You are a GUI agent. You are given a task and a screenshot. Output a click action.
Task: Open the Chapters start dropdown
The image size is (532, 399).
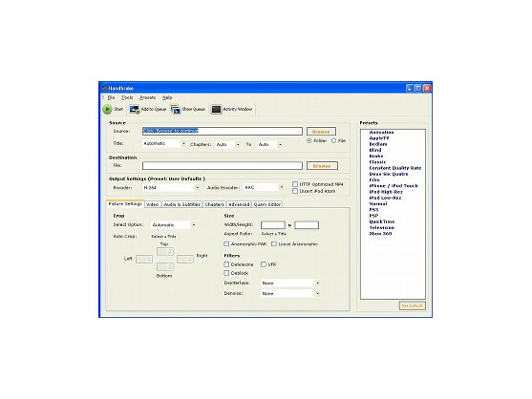[228, 145]
